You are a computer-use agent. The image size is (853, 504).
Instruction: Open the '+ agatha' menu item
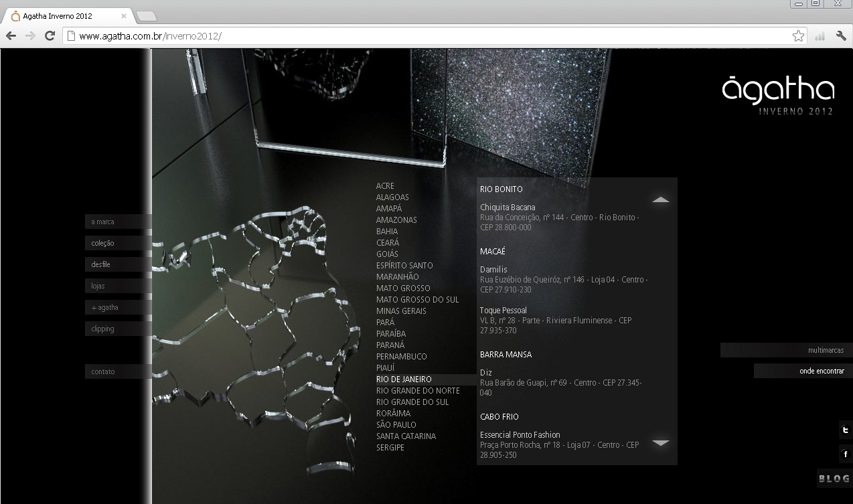coord(119,307)
